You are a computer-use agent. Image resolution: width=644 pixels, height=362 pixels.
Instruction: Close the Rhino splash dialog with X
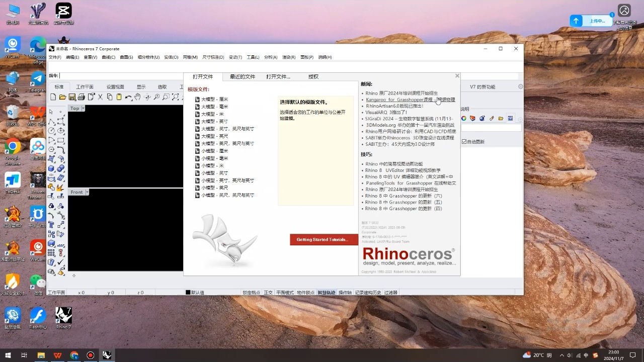(457, 76)
